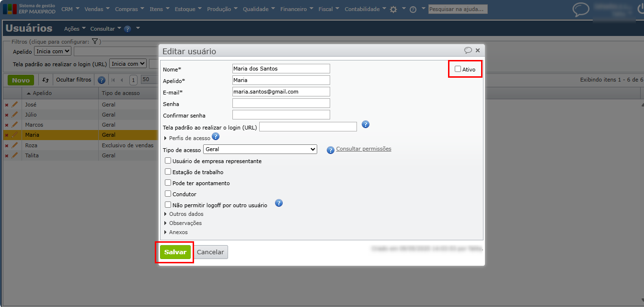This screenshot has width=644, height=307.
Task: Refresh the users grid
Action: [46, 80]
